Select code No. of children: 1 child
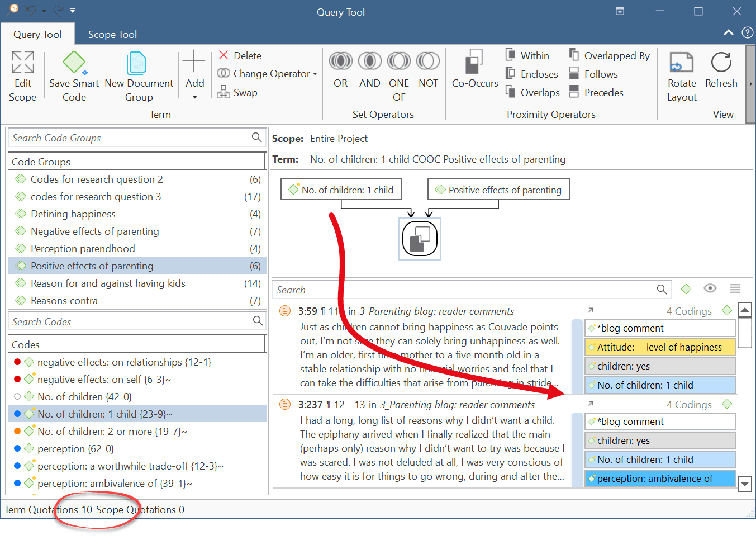Viewport: 756px width, 554px height. click(x=137, y=414)
